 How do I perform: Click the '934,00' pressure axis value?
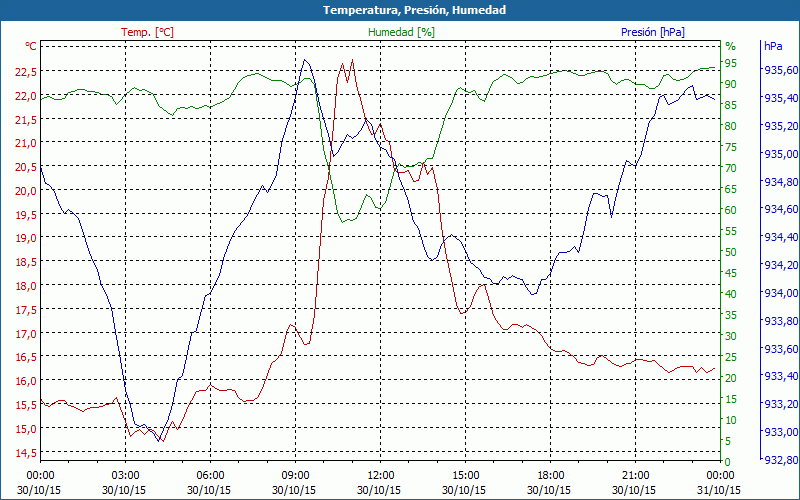(x=779, y=293)
